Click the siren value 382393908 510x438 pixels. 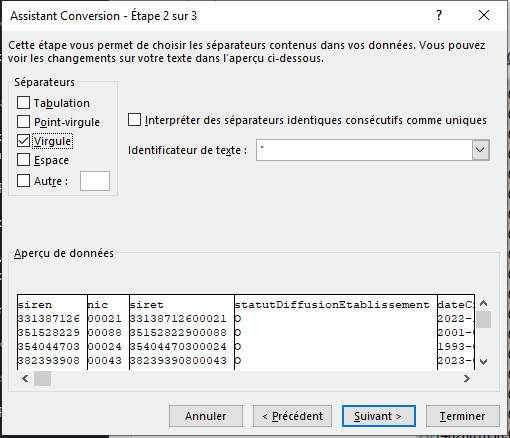tap(49, 361)
